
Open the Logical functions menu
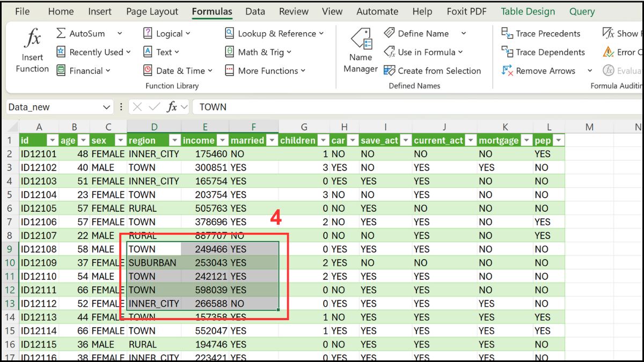click(x=167, y=33)
